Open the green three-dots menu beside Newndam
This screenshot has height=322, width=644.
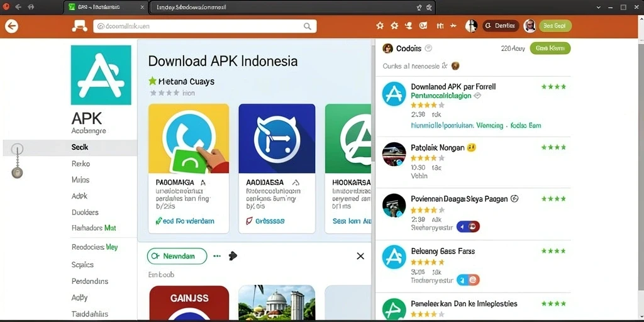pyautogui.click(x=217, y=256)
